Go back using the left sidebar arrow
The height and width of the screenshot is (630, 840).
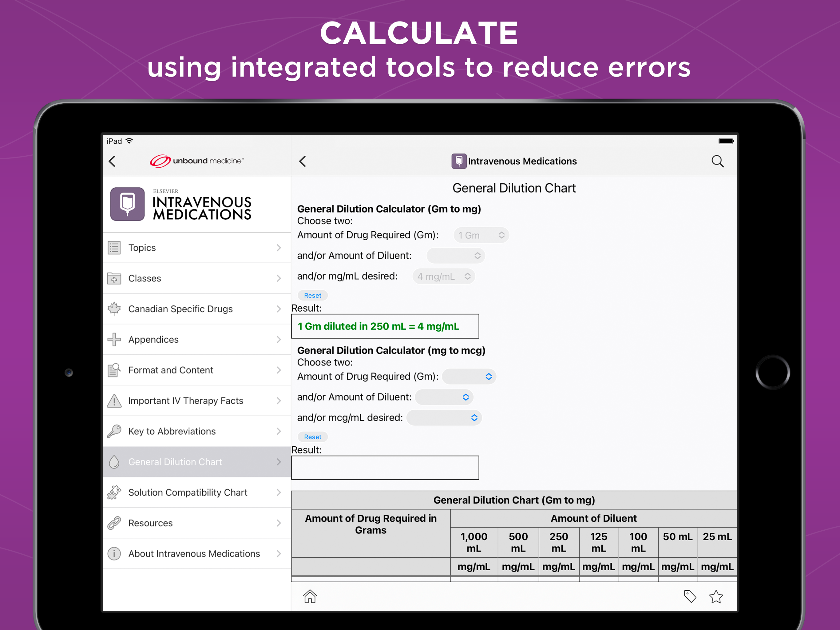112,161
